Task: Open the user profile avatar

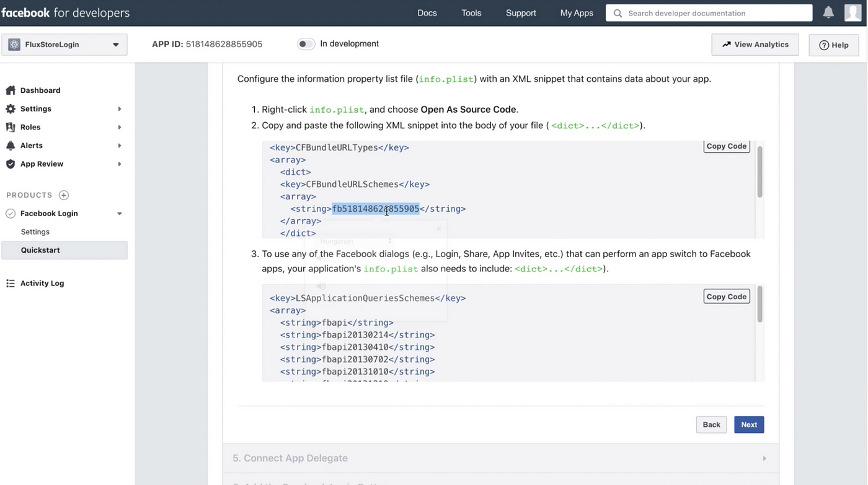Action: [x=853, y=12]
